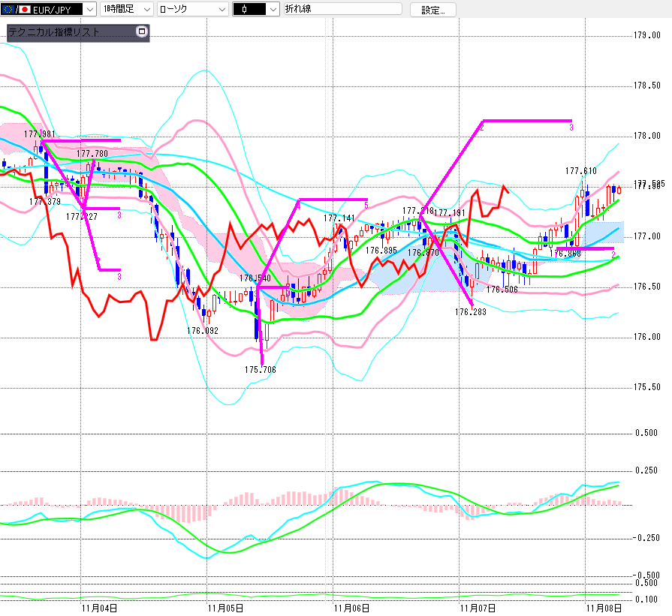Expand the 1時間足 timeframe dropdown
The width and height of the screenshot is (672, 616).
click(x=147, y=9)
